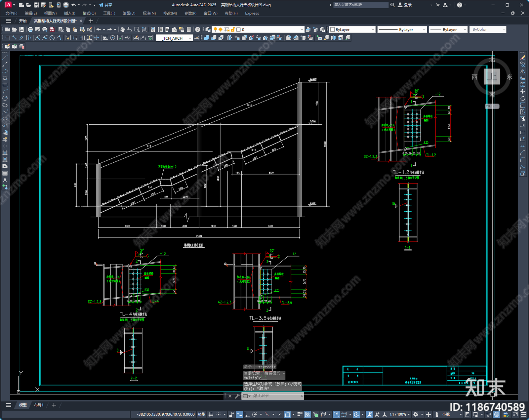Click the 模型 button in status bar
The image size is (529, 420).
[x=201, y=414]
